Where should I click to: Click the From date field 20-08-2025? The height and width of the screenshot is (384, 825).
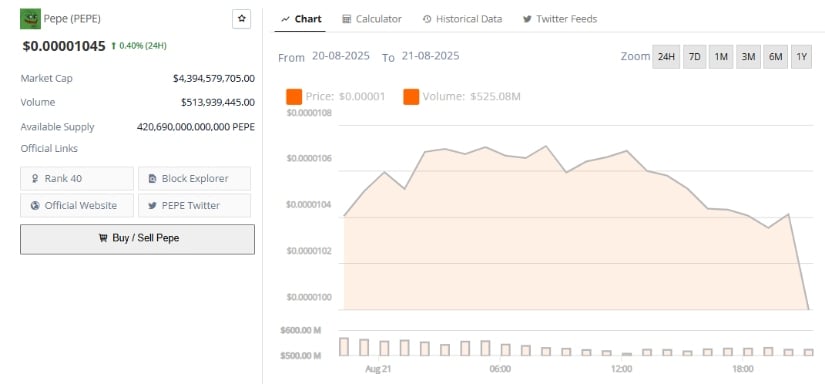click(341, 56)
